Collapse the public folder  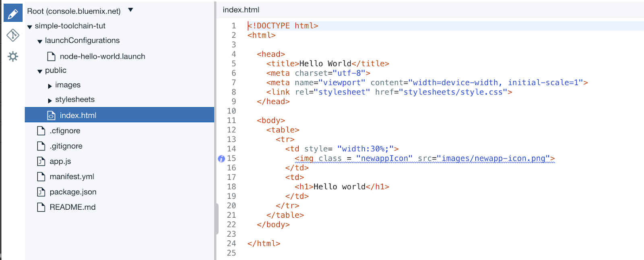pos(40,71)
